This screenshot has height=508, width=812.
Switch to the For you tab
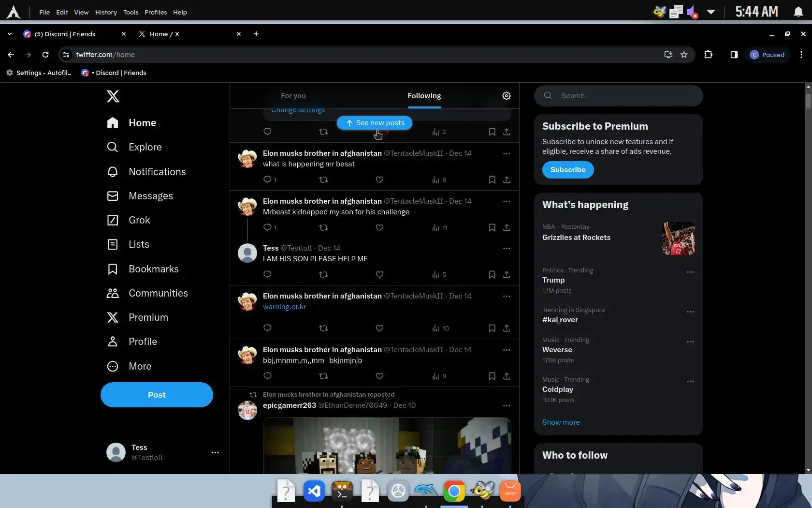tap(293, 96)
